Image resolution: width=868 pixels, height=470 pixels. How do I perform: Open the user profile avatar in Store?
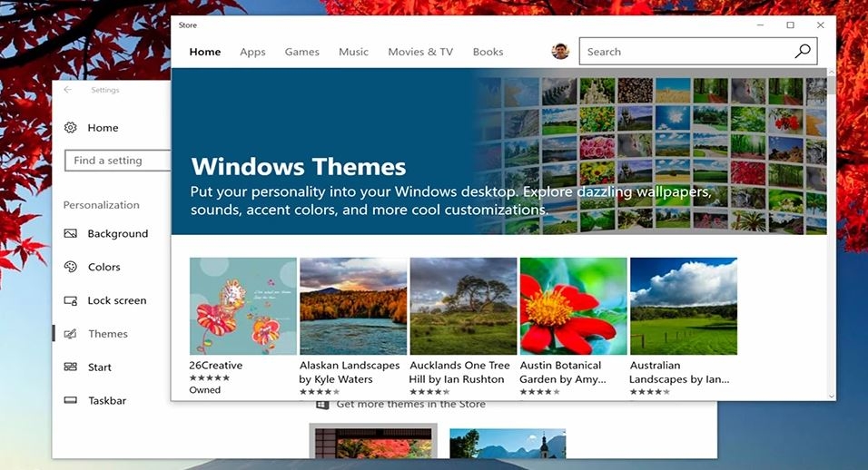560,52
